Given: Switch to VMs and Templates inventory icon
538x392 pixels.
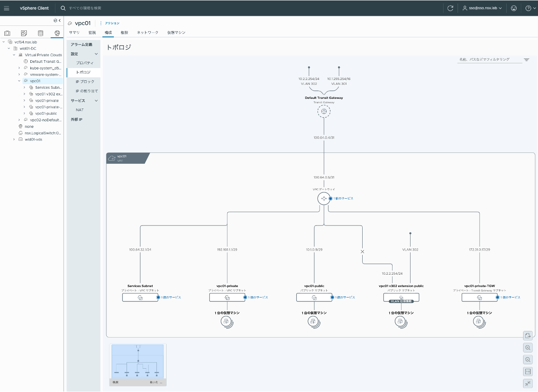Looking at the screenshot, I should point(24,33).
